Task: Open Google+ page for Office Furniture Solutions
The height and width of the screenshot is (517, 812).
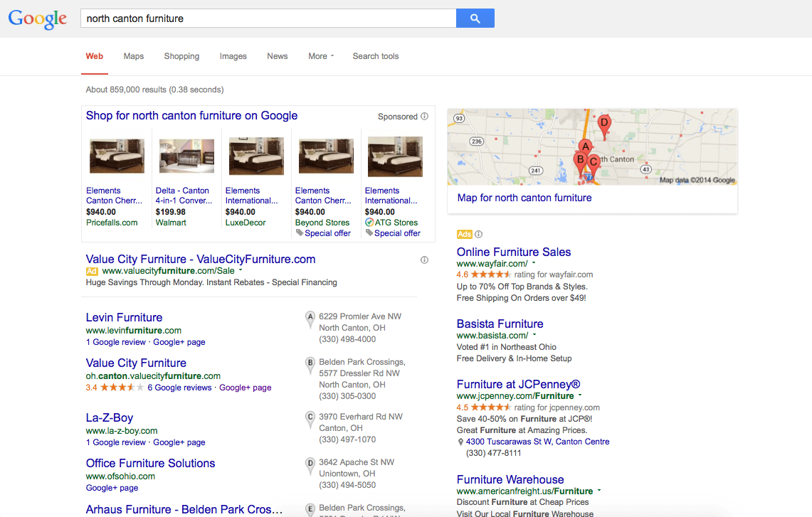Action: [x=112, y=488]
